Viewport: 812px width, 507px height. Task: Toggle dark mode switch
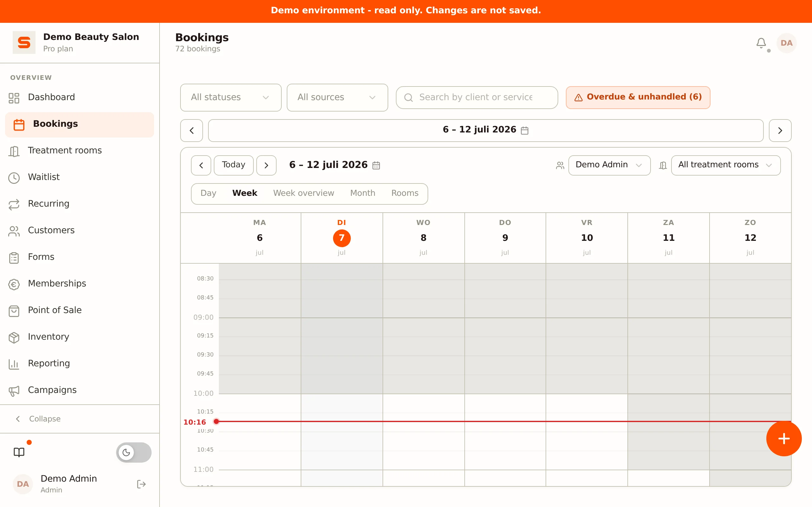click(134, 452)
